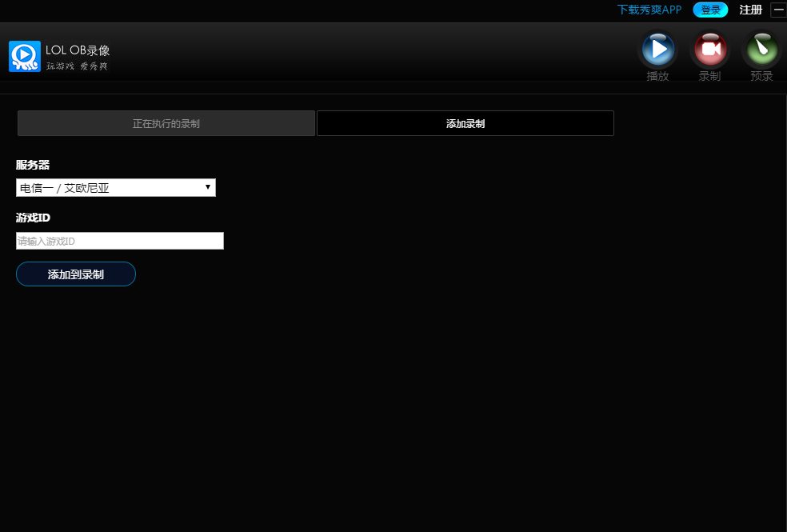Select the 添加录制 tab
Image resolution: width=787 pixels, height=532 pixels.
pos(465,124)
